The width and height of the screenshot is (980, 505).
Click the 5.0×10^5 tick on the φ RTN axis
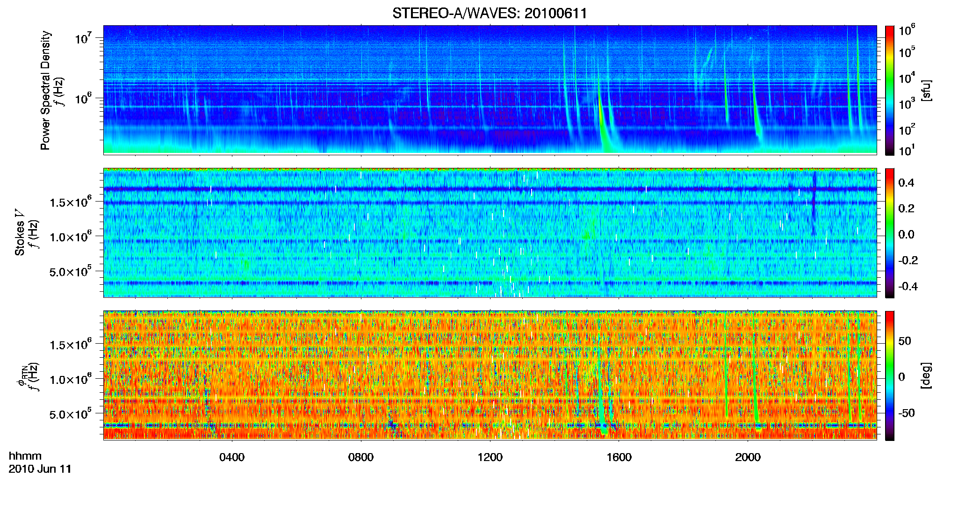coord(70,414)
